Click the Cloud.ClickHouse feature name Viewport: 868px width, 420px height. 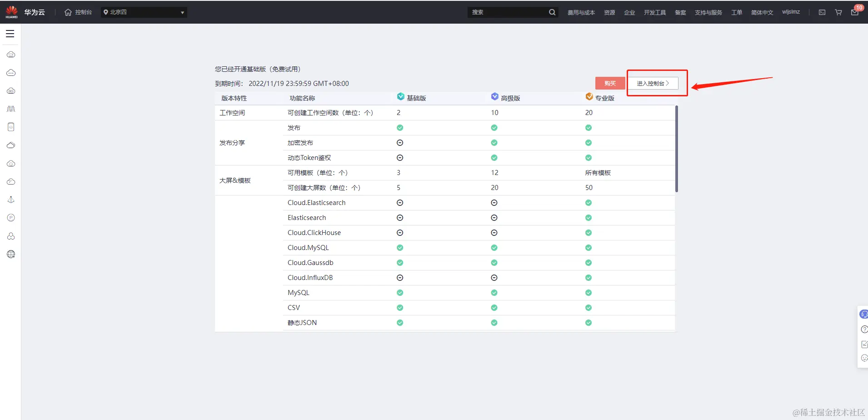(x=314, y=233)
